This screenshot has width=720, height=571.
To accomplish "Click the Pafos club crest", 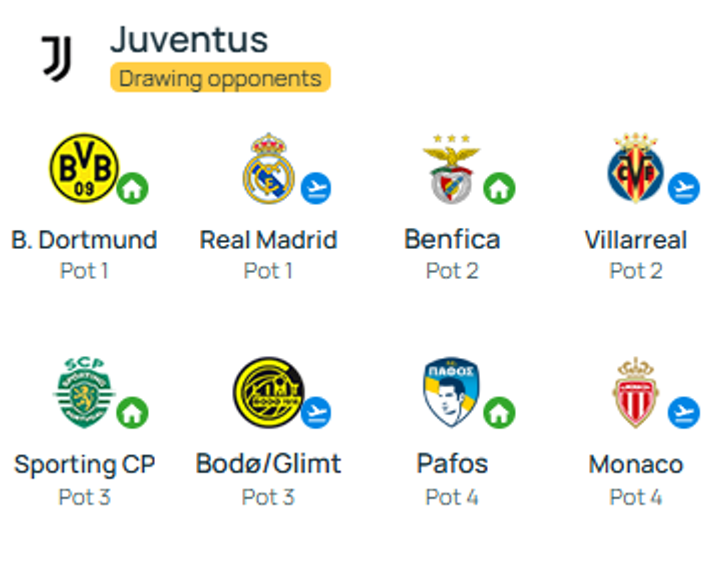I will [451, 392].
